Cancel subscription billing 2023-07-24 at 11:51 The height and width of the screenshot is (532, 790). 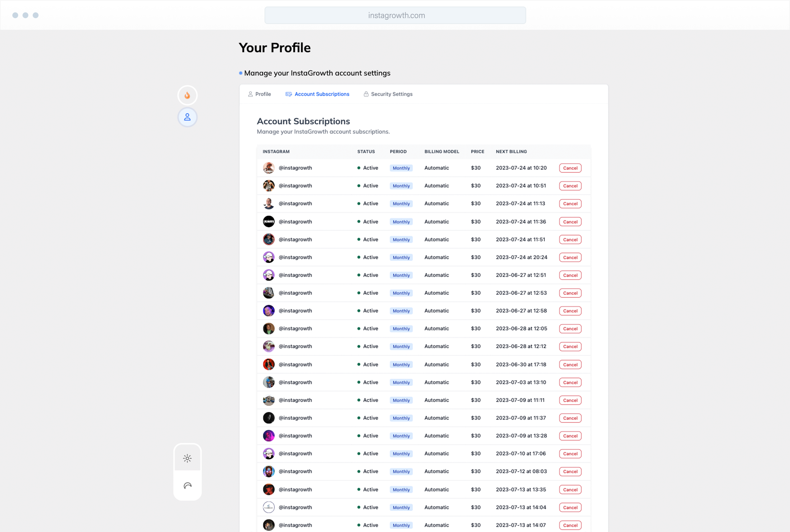570,239
